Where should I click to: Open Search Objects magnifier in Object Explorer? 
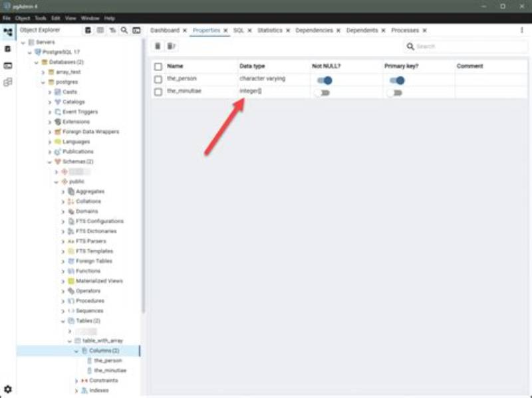point(124,30)
